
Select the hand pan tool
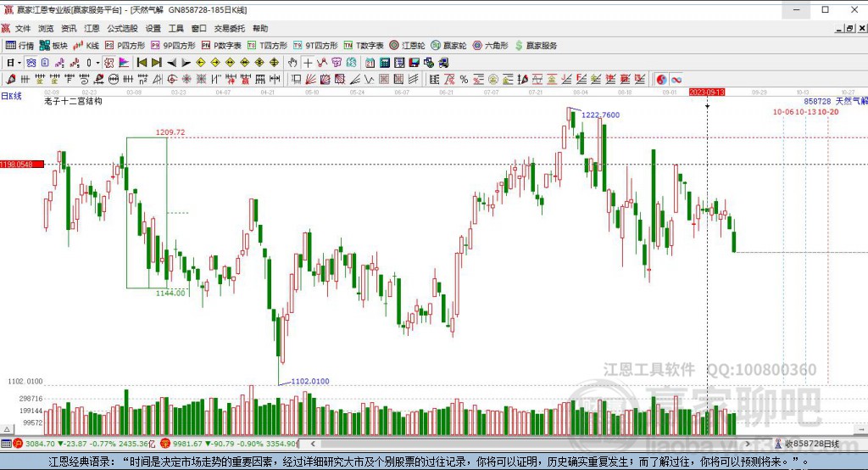[x=292, y=63]
